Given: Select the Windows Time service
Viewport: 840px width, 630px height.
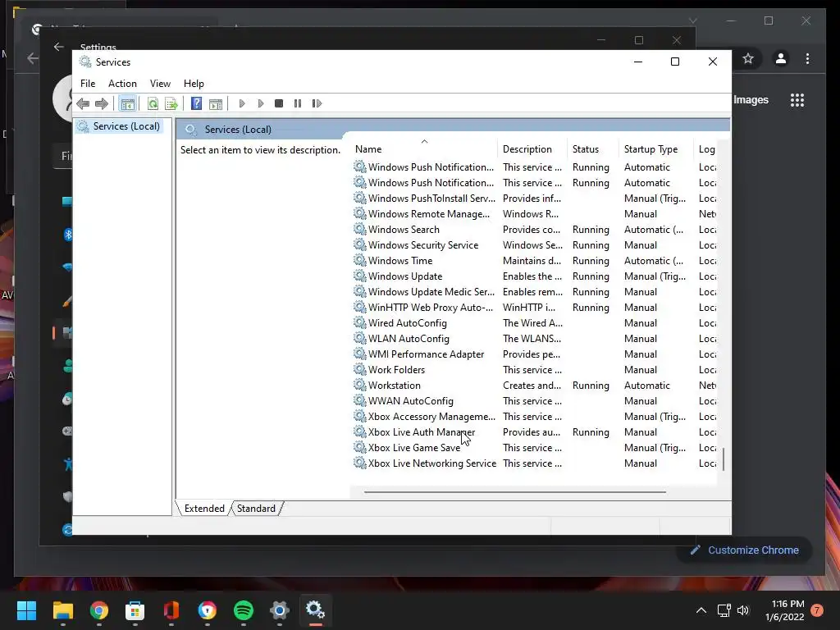Looking at the screenshot, I should click(534, 260).
